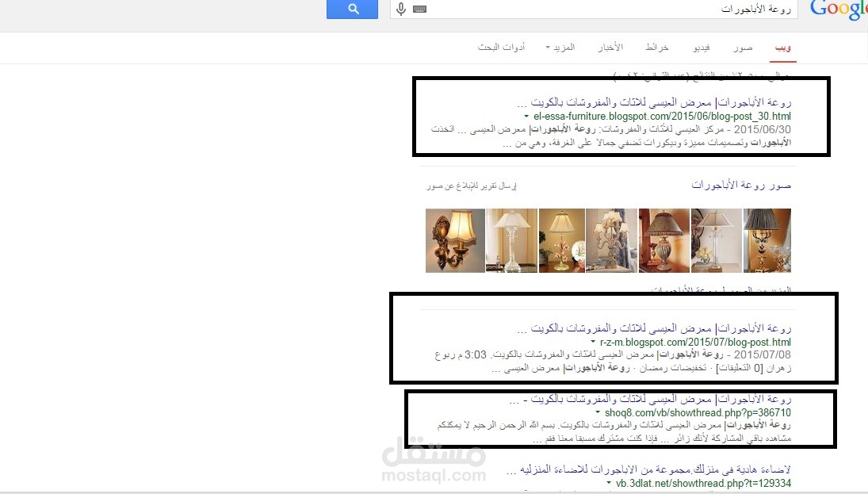
Task: Switch to the صور tab
Action: (x=743, y=48)
